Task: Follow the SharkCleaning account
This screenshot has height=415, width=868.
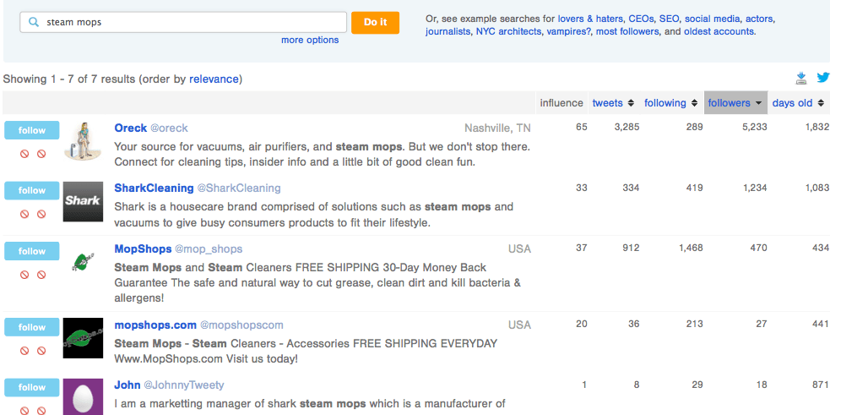Action: (x=31, y=191)
